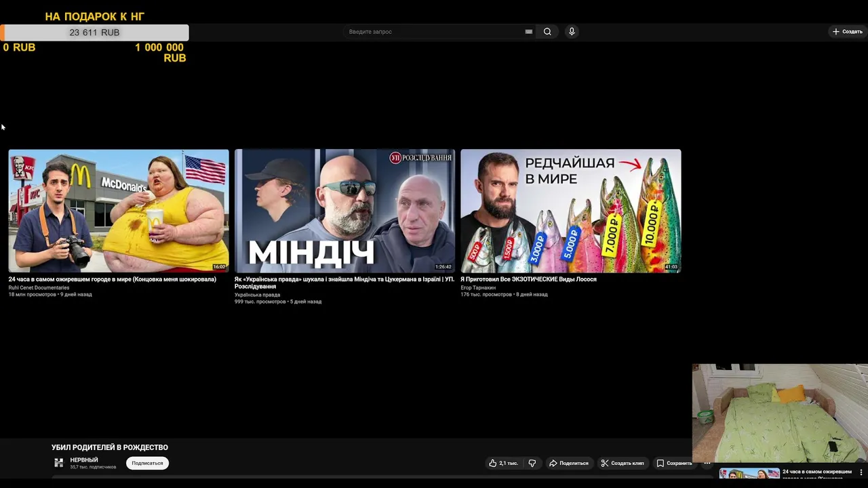868x488 pixels.
Task: Click the '23 611 RUB' donation progress bar
Action: [x=94, y=33]
